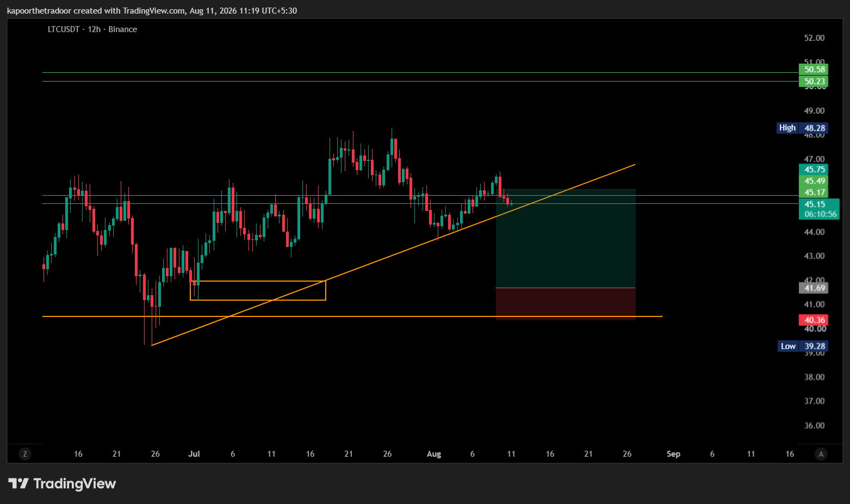Select the LTCUSDT · 12h · Binance symbol label
The width and height of the screenshot is (850, 504).
pos(92,29)
